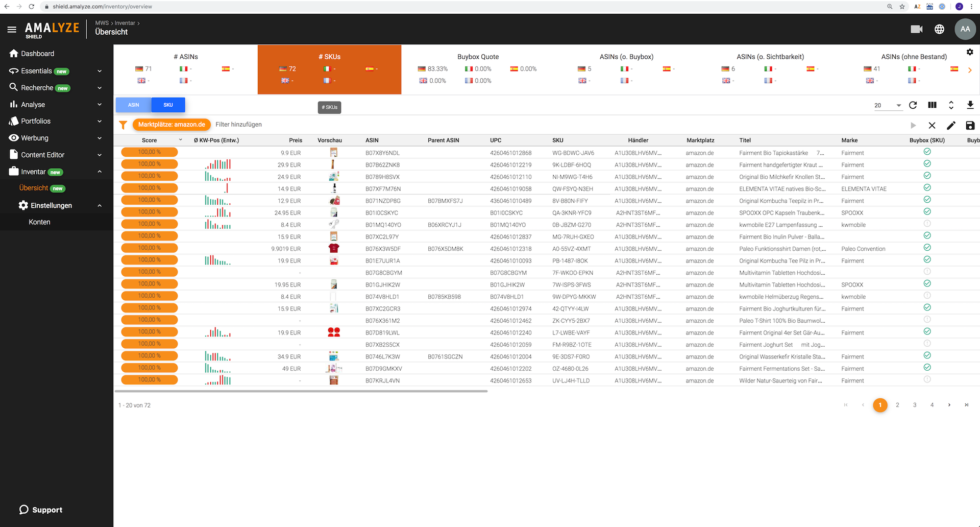Viewport: 980px width, 527px height.
Task: Expand the Content Editor sidebar section
Action: [x=100, y=155]
